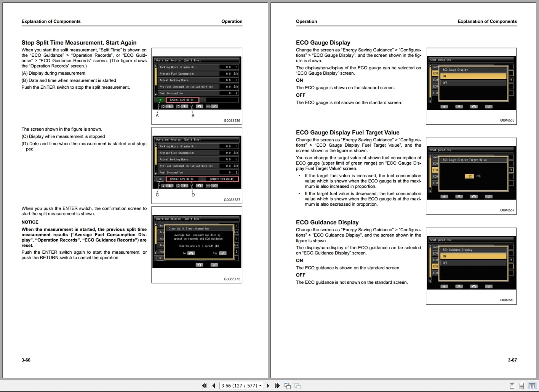Screen dimensions: 539x392
Task: Switch to continuous scrolling layout
Action: click(521, 386)
